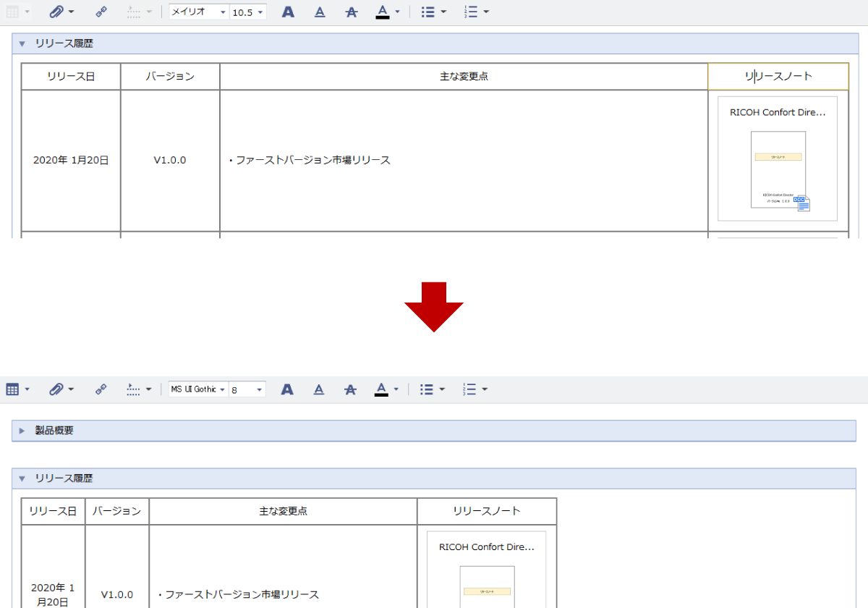Image resolution: width=868 pixels, height=608 pixels.
Task: Click the font color dropdown arrow
Action: [x=395, y=11]
